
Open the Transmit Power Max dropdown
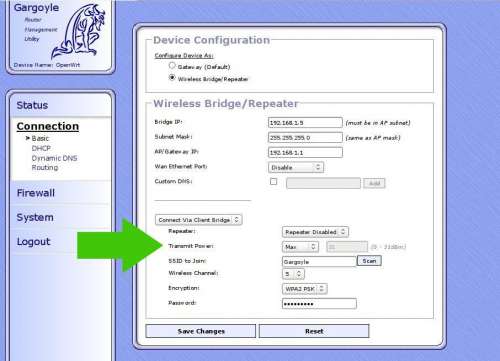click(x=300, y=247)
